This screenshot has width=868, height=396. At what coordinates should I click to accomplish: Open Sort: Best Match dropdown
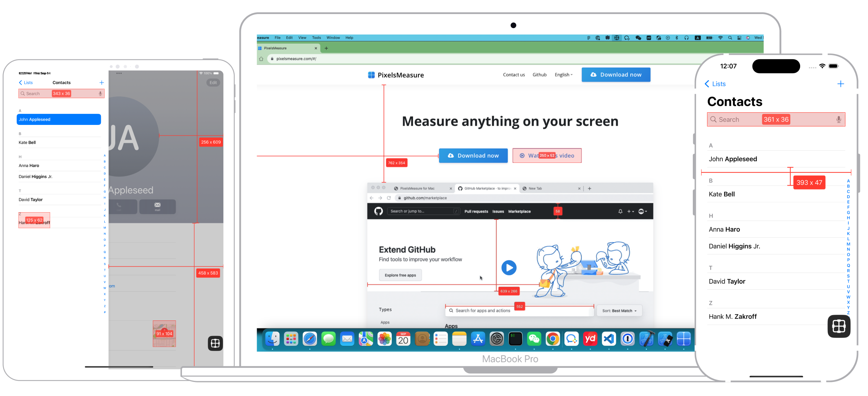(x=619, y=311)
